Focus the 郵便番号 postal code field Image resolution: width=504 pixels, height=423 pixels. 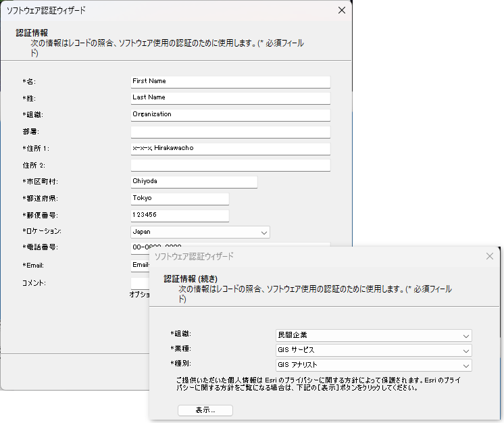[x=179, y=216]
